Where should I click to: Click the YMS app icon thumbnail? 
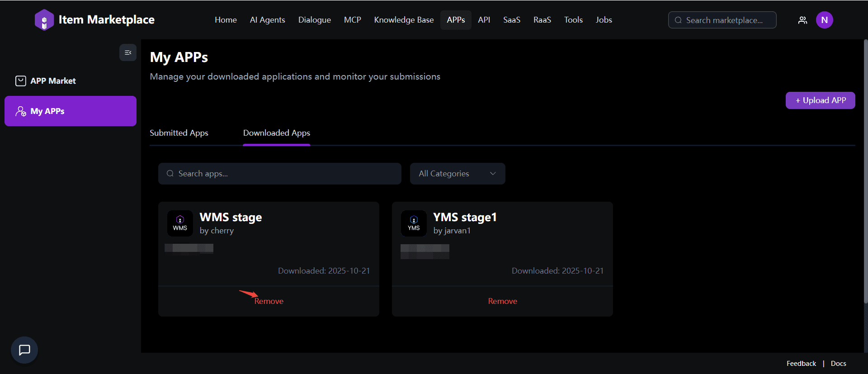click(414, 223)
